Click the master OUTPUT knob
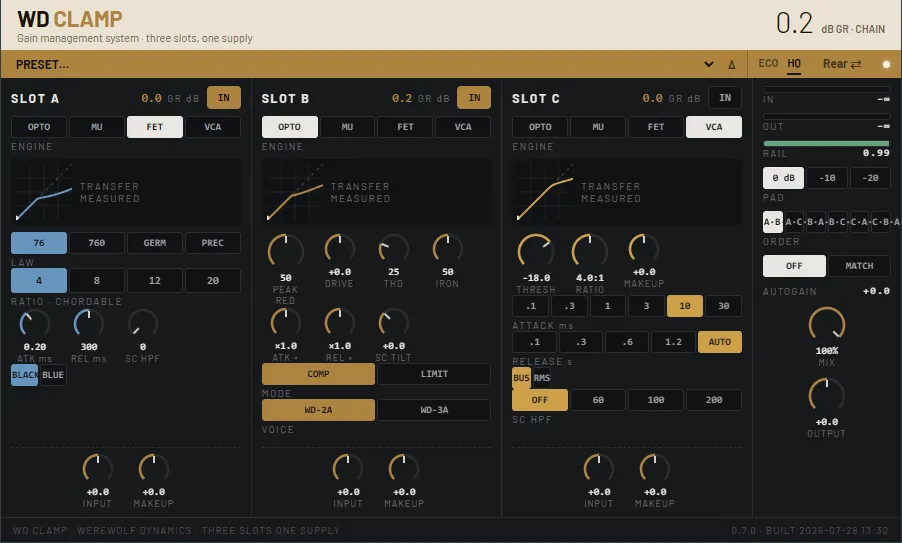 click(x=827, y=396)
